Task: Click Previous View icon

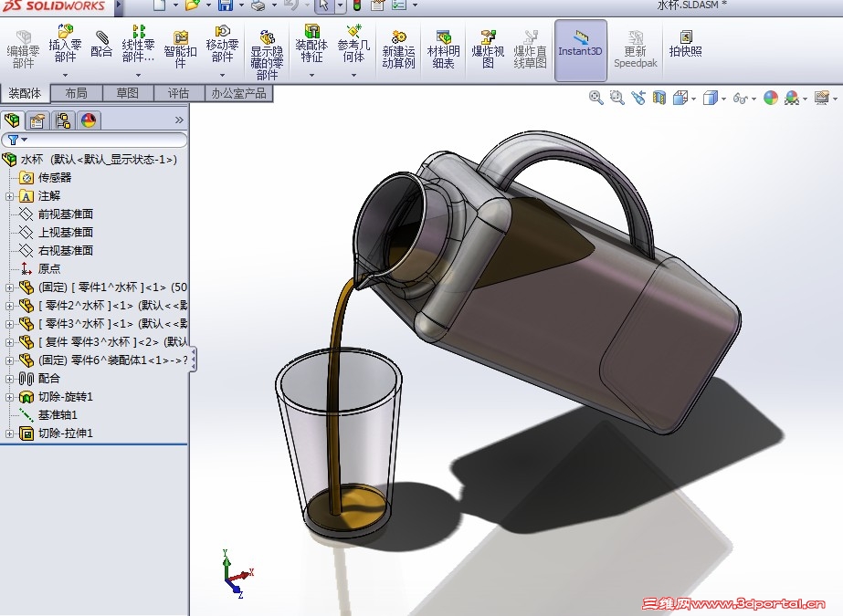Action: [x=638, y=98]
